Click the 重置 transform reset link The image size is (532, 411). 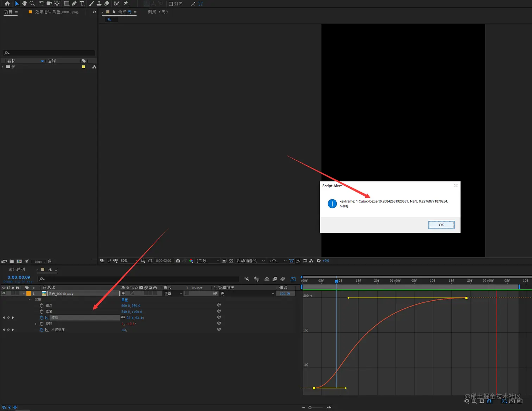pyautogui.click(x=125, y=300)
